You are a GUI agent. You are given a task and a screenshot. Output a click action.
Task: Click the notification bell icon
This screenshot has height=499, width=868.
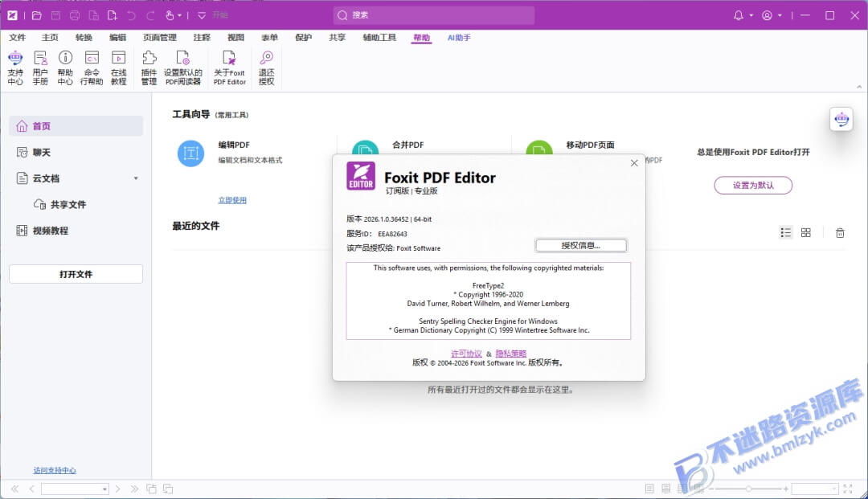click(739, 15)
